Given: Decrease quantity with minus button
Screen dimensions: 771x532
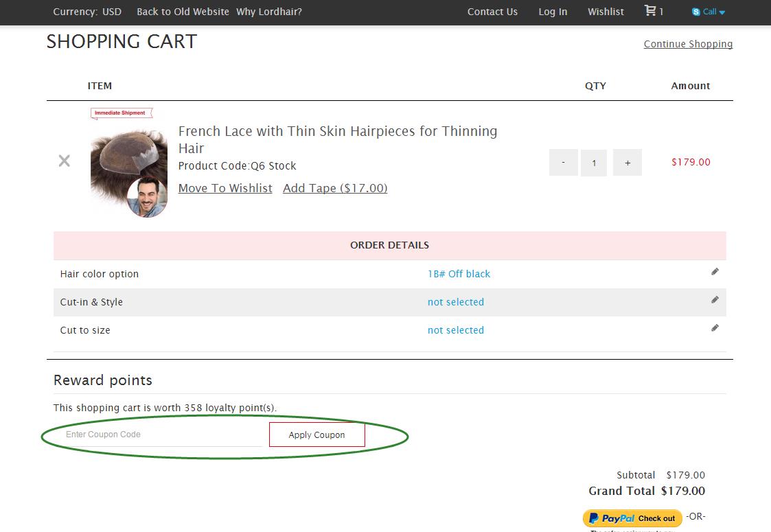Looking at the screenshot, I should pyautogui.click(x=563, y=163).
